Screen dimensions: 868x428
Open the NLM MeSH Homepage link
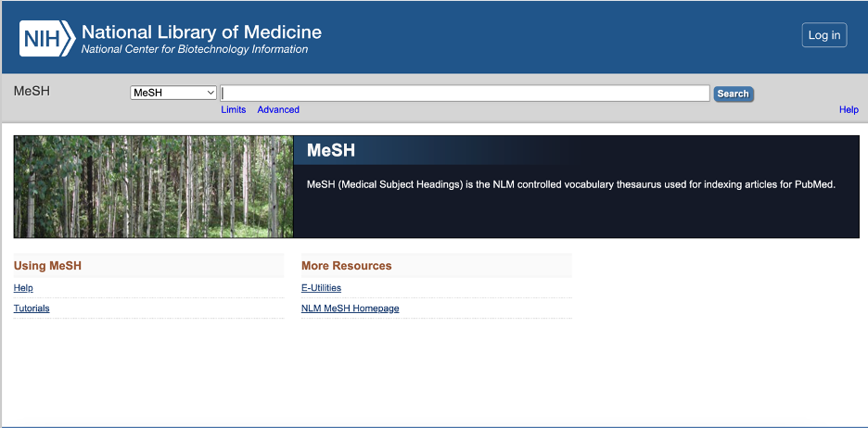click(x=350, y=308)
